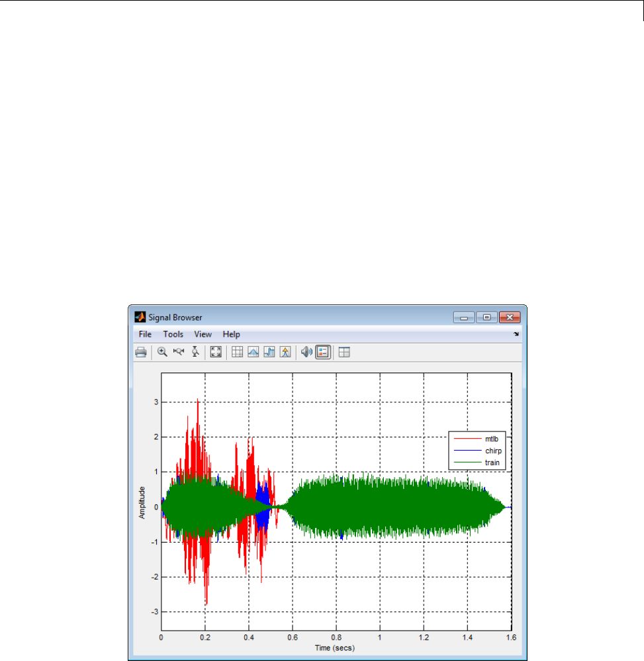
Task: Click the Print icon in toolbar
Action: (x=141, y=352)
